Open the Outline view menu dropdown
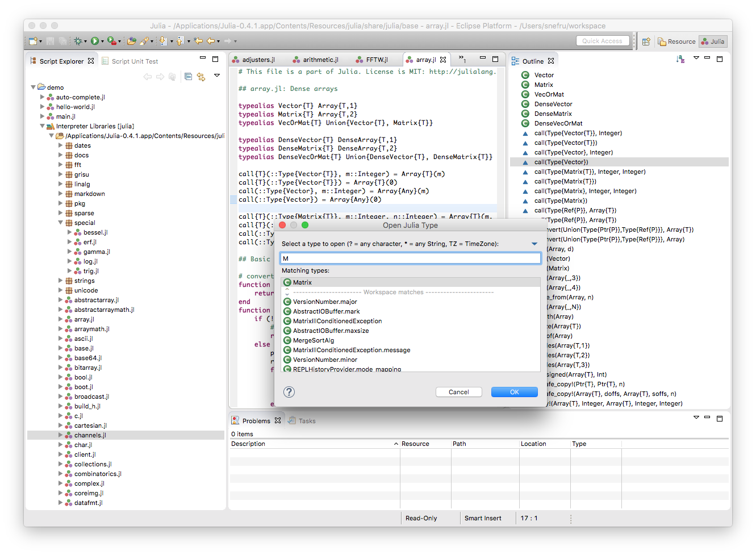 point(696,59)
